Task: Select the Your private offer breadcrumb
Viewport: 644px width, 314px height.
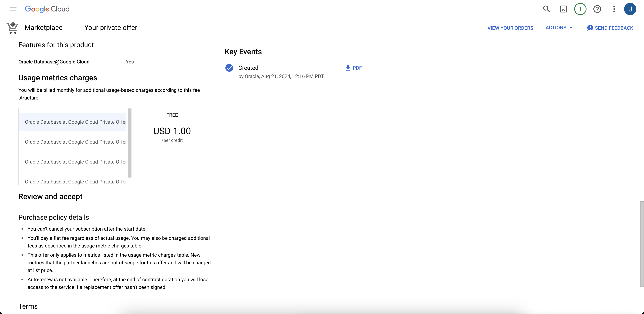Action: pyautogui.click(x=111, y=27)
